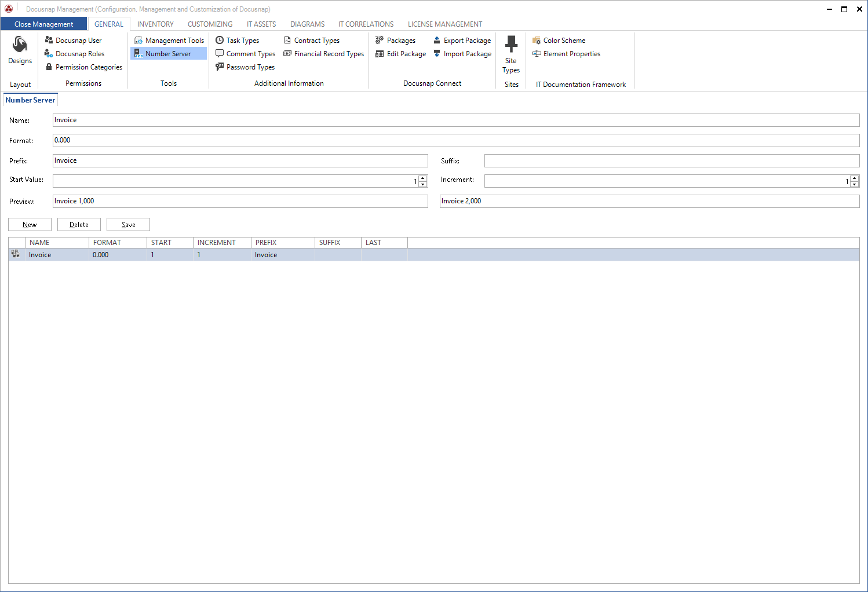
Task: Open Financial Record Types icon
Action: (287, 53)
